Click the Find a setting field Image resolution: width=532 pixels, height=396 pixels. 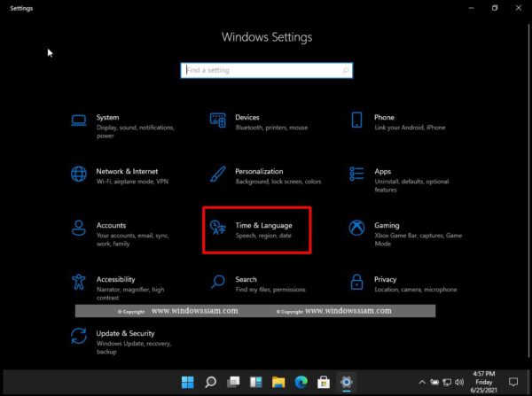[x=267, y=70]
